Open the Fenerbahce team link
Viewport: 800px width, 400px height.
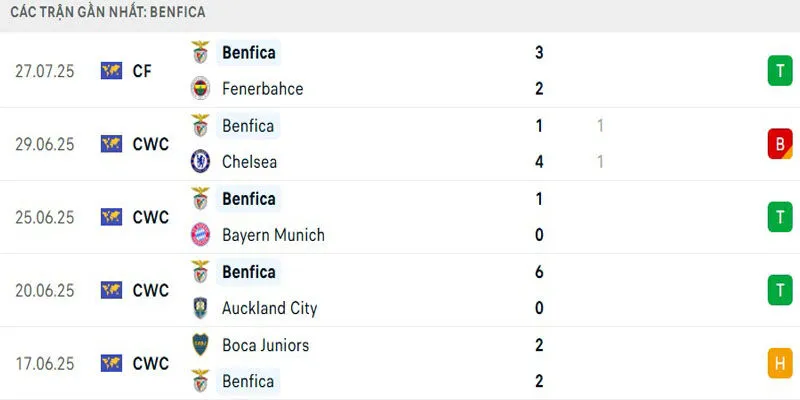coord(262,88)
